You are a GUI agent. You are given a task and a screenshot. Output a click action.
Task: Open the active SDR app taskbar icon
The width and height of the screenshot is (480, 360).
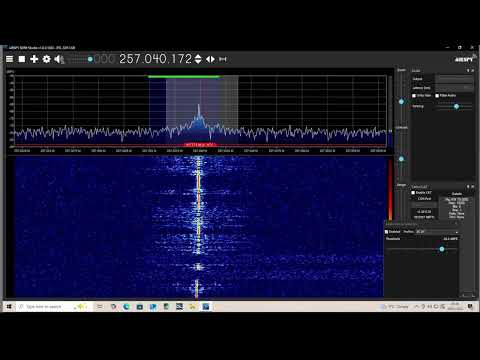(x=206, y=306)
